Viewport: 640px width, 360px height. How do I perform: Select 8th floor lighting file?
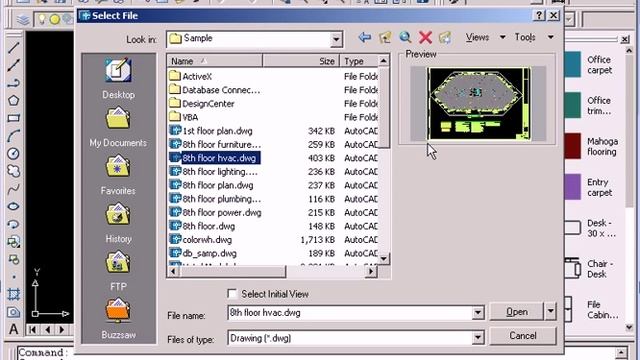[x=213, y=172]
